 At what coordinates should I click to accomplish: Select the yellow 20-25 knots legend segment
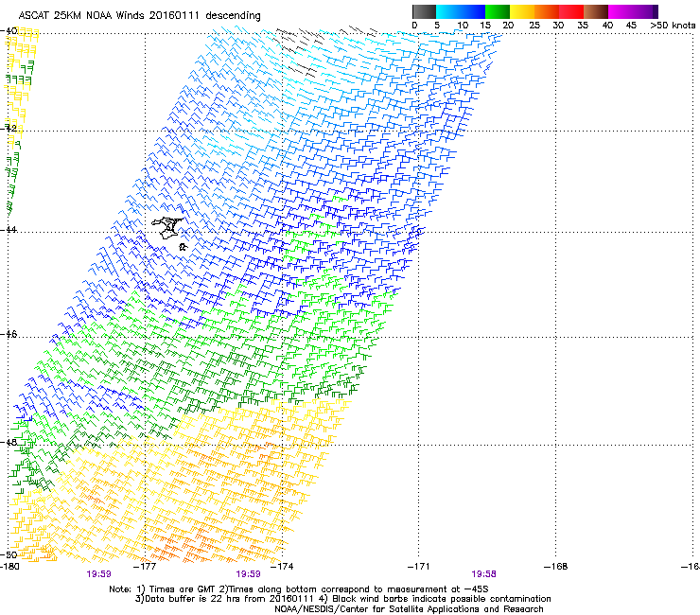[522, 11]
